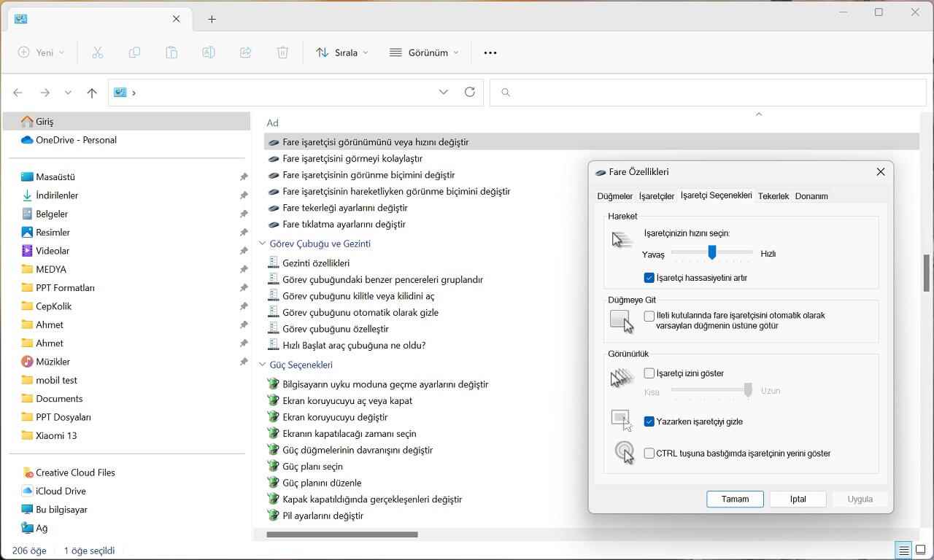The width and height of the screenshot is (934, 560).
Task: Unpin Masaüstü using its pin icon
Action: click(x=244, y=177)
